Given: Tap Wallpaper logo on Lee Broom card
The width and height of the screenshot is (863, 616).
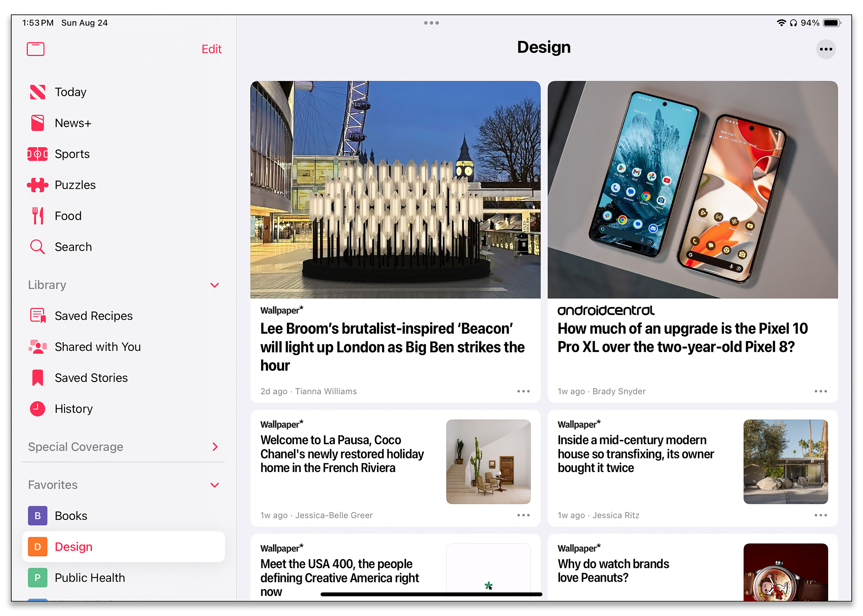Looking at the screenshot, I should tap(282, 310).
